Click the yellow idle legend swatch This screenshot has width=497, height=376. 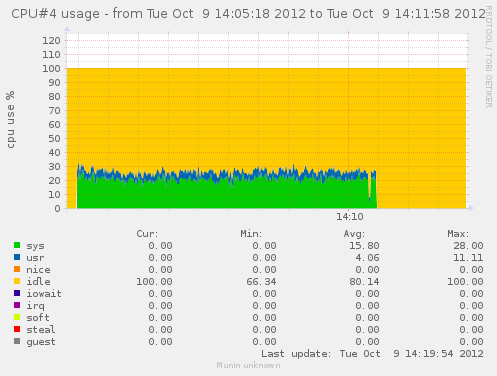click(x=17, y=281)
